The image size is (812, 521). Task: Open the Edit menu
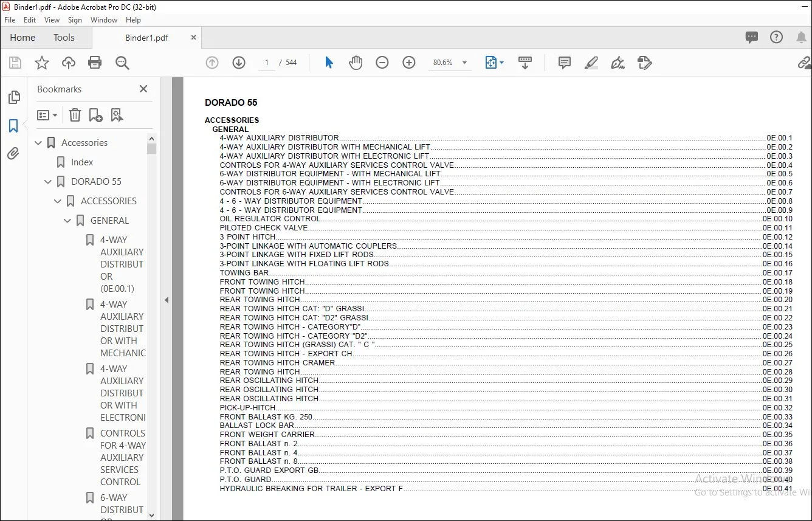30,20
